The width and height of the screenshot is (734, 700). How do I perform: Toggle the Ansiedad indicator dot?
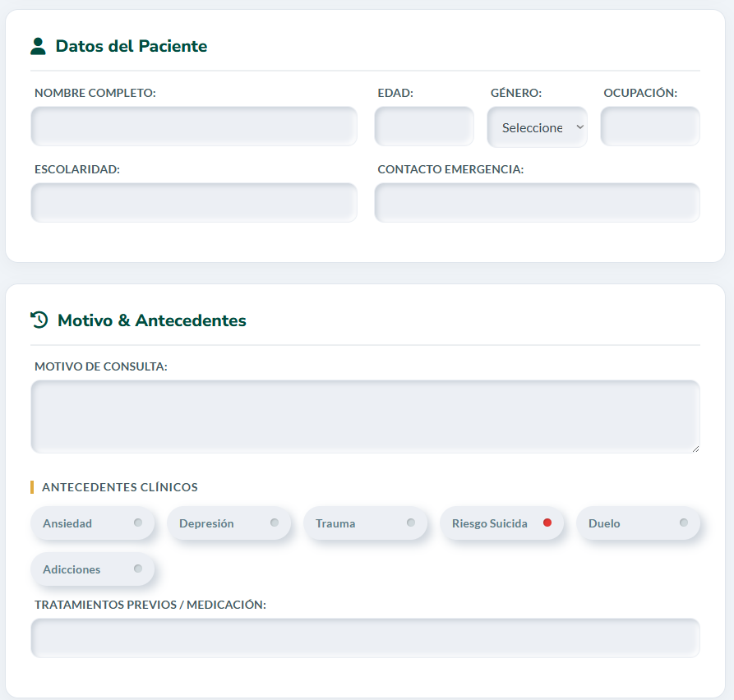[x=141, y=523]
